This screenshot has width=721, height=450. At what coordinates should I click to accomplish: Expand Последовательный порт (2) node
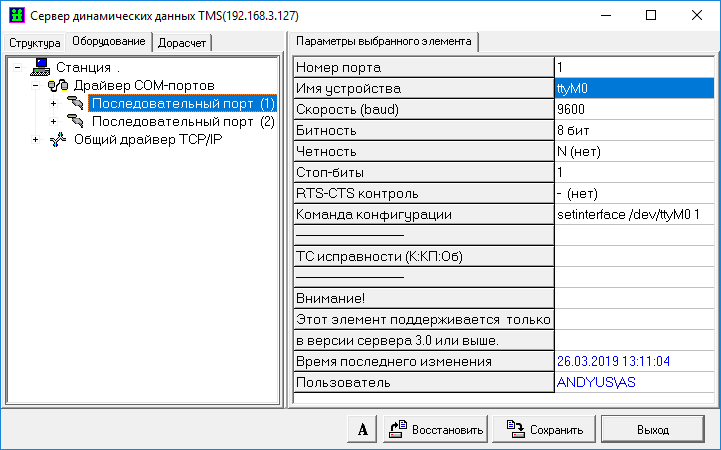pyautogui.click(x=53, y=122)
